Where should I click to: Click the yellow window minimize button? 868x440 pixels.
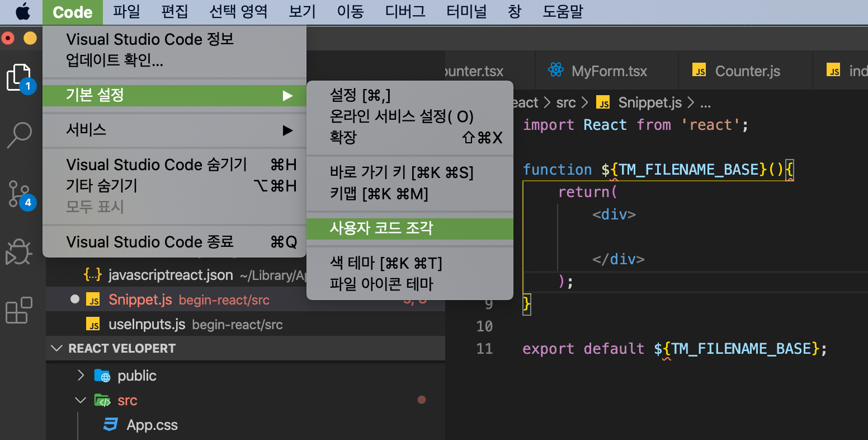pyautogui.click(x=30, y=39)
